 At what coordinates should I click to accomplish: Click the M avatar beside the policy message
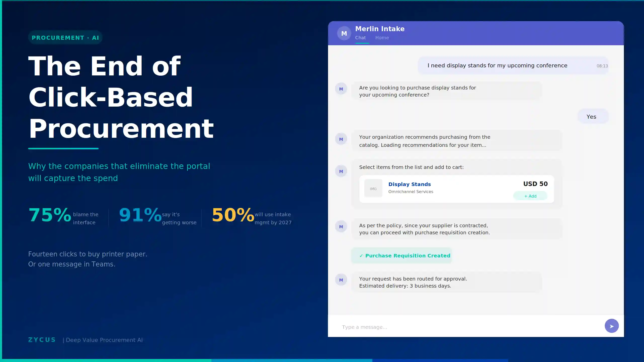pyautogui.click(x=341, y=226)
